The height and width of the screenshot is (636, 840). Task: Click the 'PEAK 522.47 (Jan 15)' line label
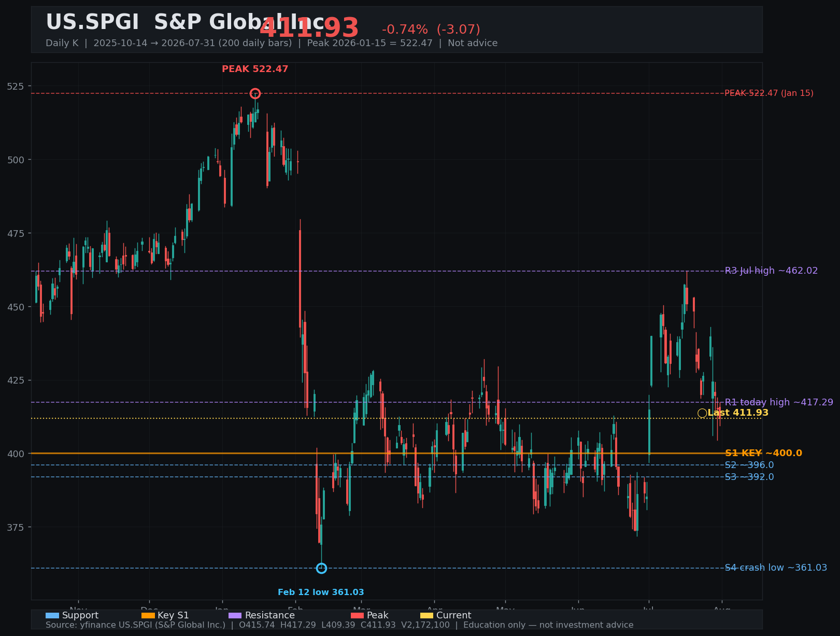[769, 93]
